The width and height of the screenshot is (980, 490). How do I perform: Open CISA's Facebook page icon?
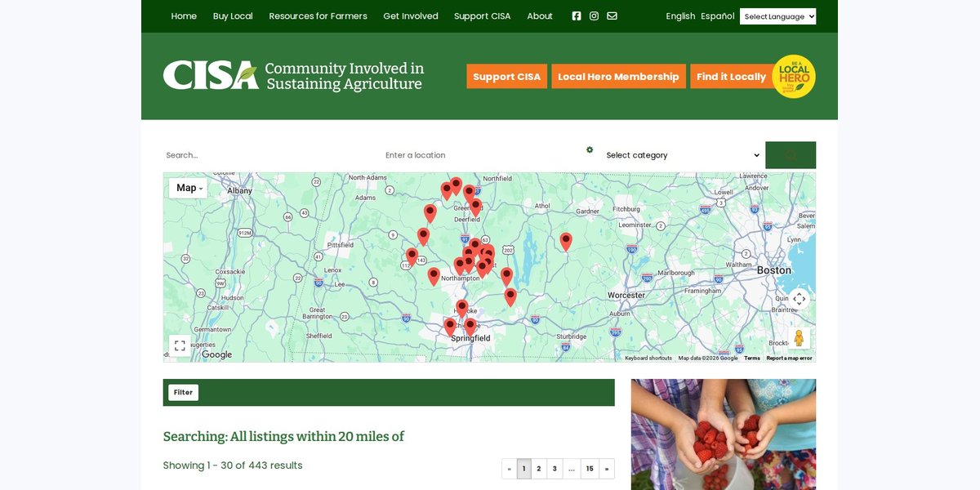(577, 16)
